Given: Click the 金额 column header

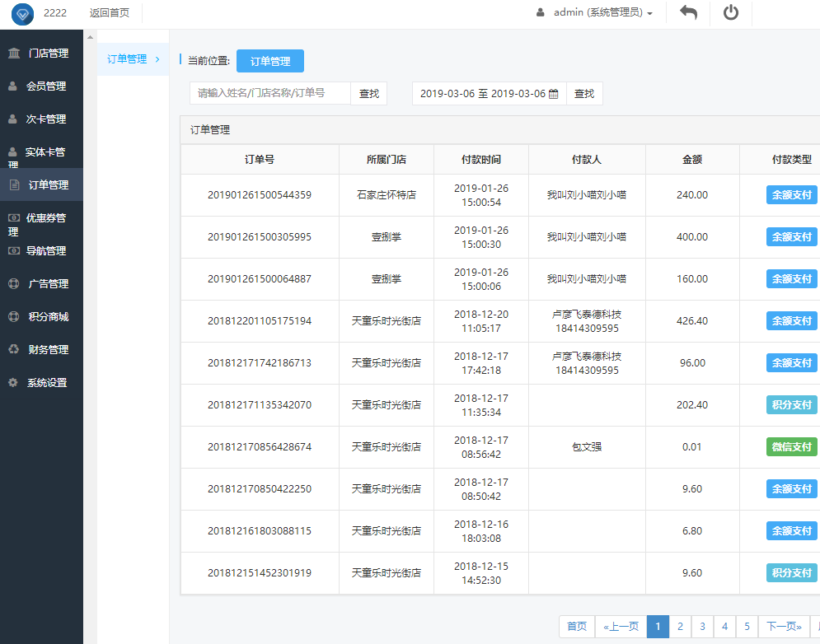Looking at the screenshot, I should [692, 160].
